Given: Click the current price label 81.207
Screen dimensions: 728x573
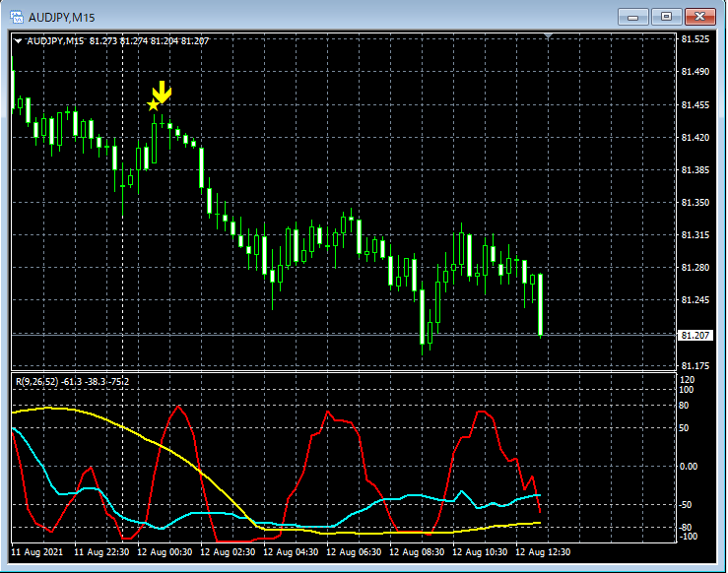Looking at the screenshot, I should [695, 336].
